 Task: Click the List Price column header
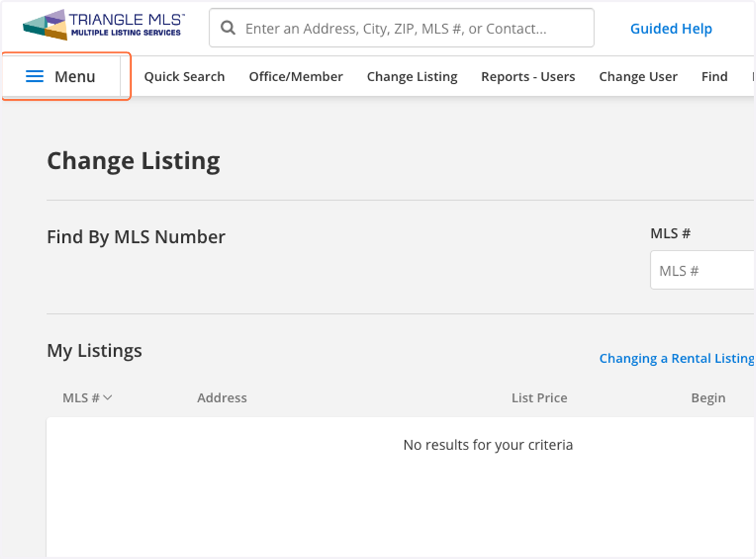tap(539, 398)
